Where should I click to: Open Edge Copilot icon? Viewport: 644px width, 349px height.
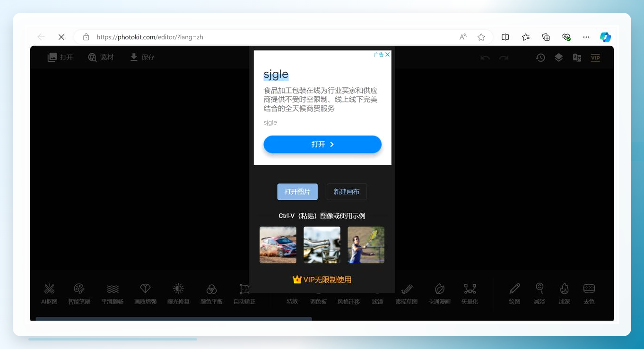[x=605, y=37]
